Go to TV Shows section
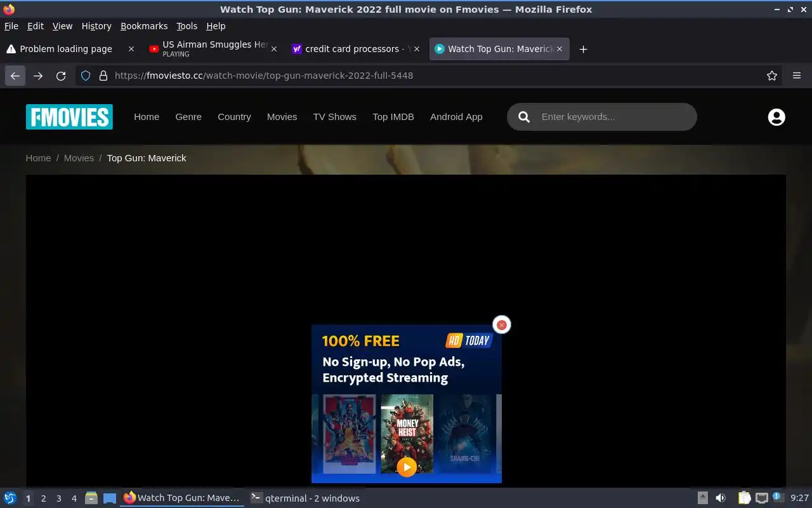 pyautogui.click(x=334, y=117)
